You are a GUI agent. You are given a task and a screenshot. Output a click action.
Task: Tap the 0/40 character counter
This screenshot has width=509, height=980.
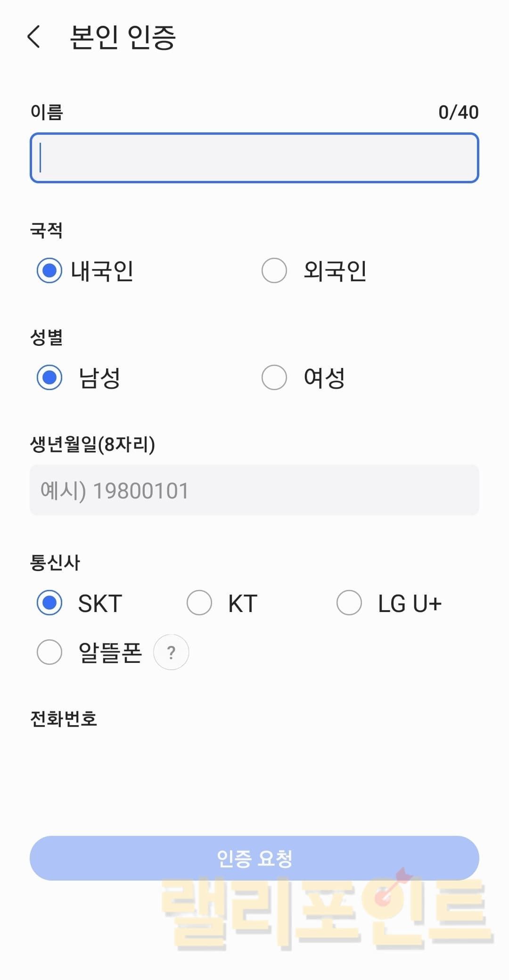(x=458, y=113)
